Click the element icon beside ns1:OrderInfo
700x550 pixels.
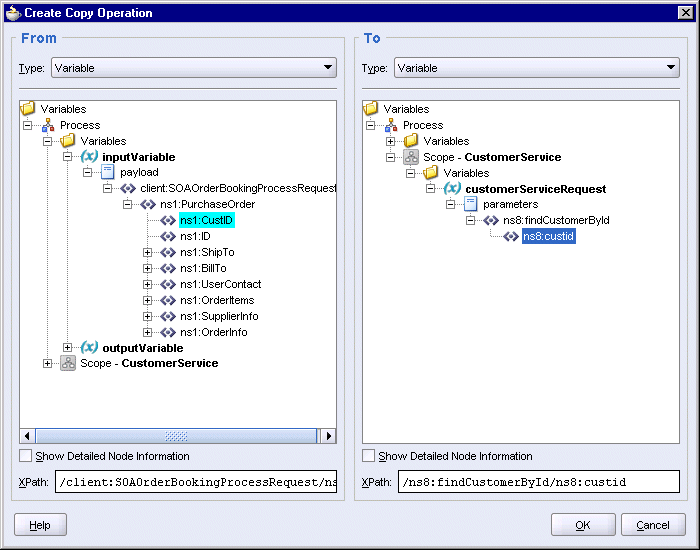tap(168, 333)
